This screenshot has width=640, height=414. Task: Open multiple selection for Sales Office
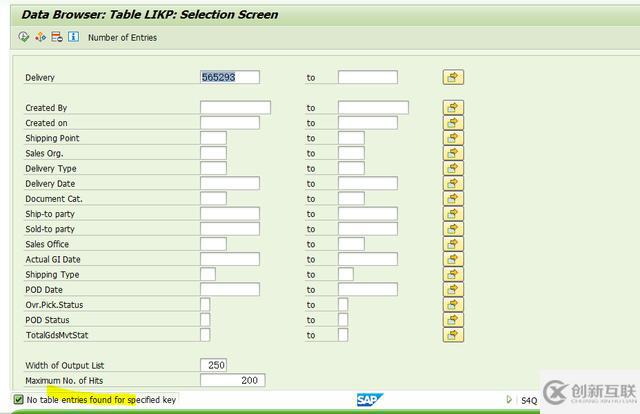click(x=453, y=244)
